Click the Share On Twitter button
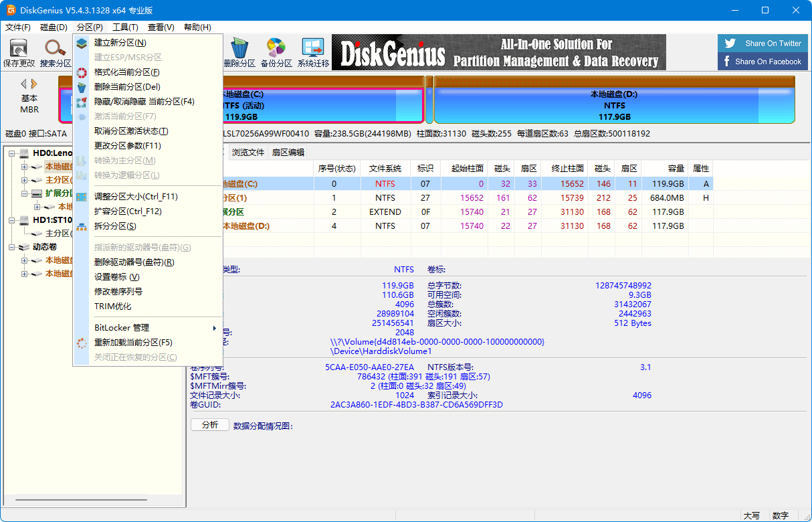This screenshot has width=812, height=522. pyautogui.click(x=763, y=43)
